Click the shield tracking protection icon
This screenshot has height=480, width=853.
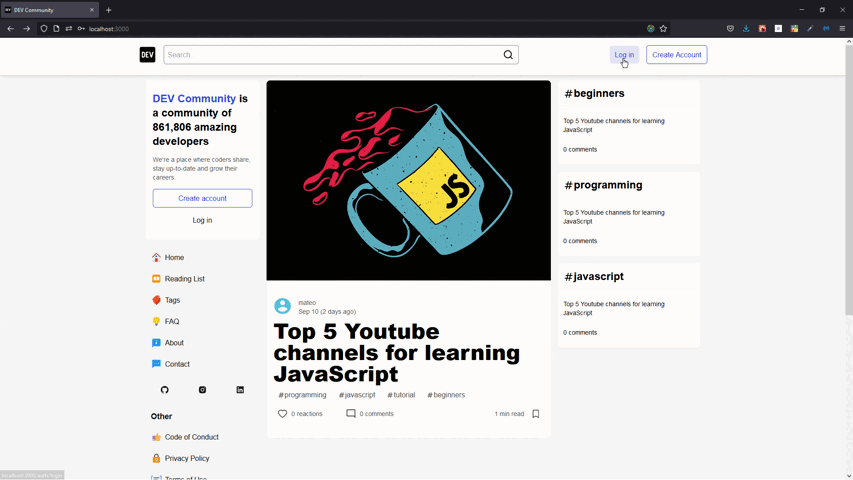click(x=44, y=29)
